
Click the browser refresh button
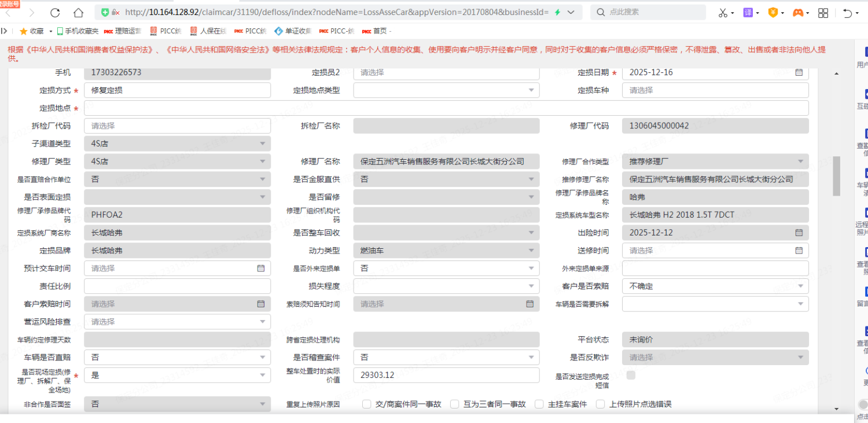[x=55, y=13]
